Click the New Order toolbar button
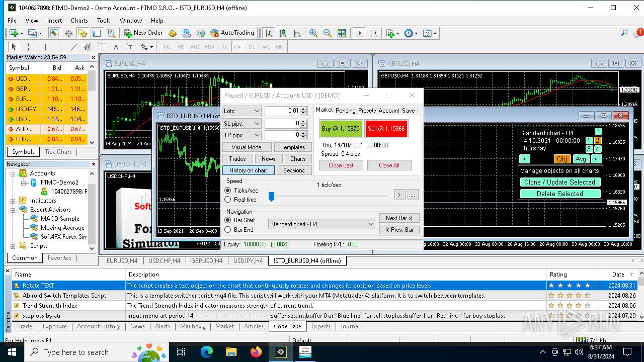644x362 pixels. coord(143,33)
